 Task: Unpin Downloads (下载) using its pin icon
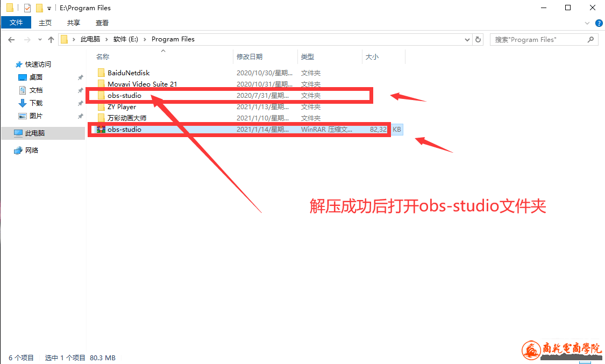(80, 103)
